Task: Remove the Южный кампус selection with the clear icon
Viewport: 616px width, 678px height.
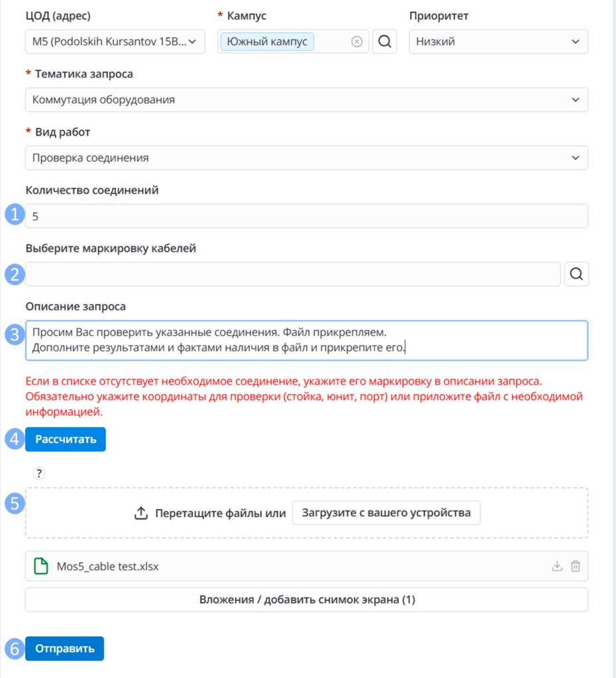Action: pos(356,42)
